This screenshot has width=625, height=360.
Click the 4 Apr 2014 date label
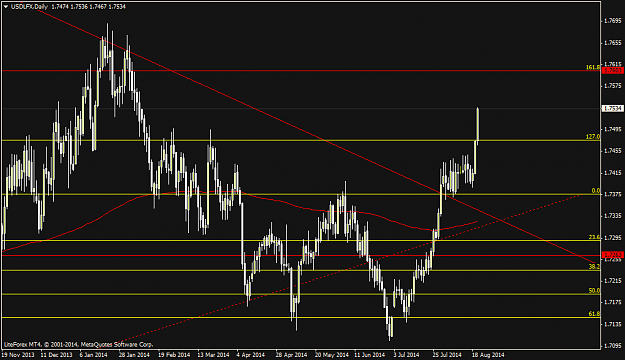click(251, 354)
